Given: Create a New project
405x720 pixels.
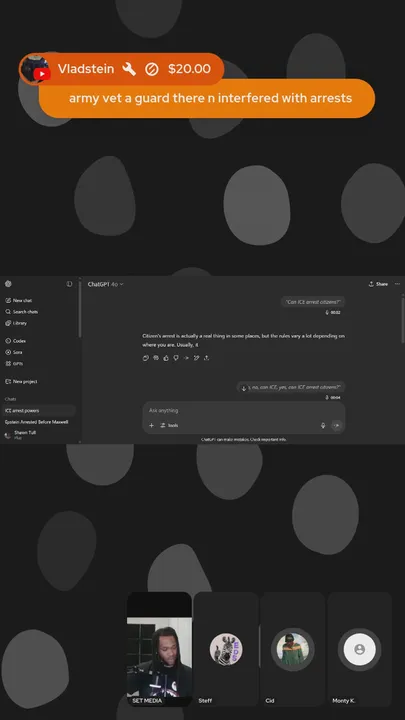Looking at the screenshot, I should click(21, 382).
